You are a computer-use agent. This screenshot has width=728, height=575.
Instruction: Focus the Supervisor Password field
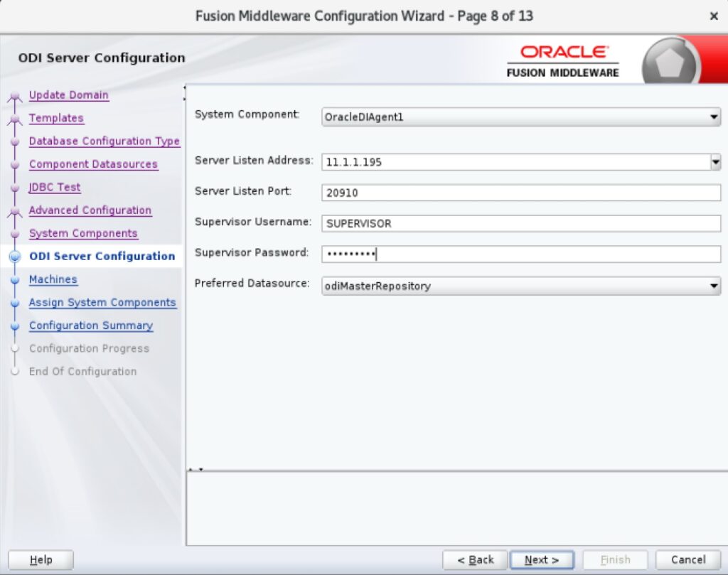click(521, 254)
